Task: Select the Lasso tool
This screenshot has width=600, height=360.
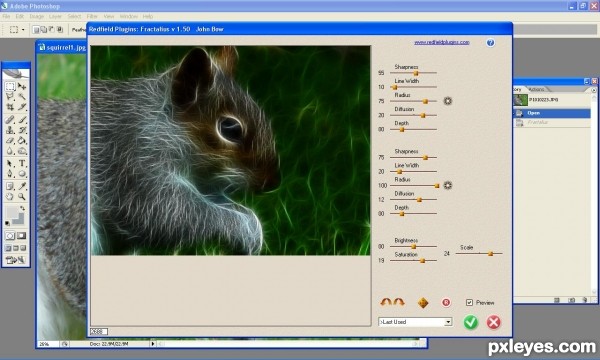Action: tap(10, 96)
